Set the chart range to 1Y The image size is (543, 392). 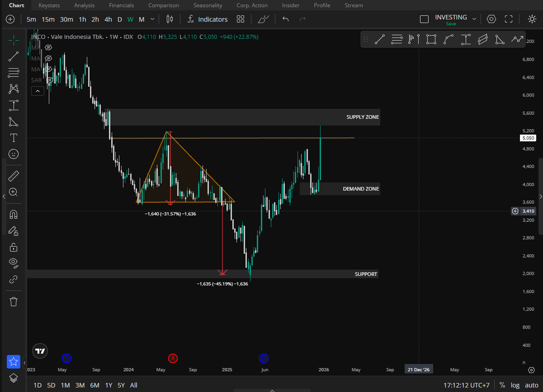click(109, 385)
